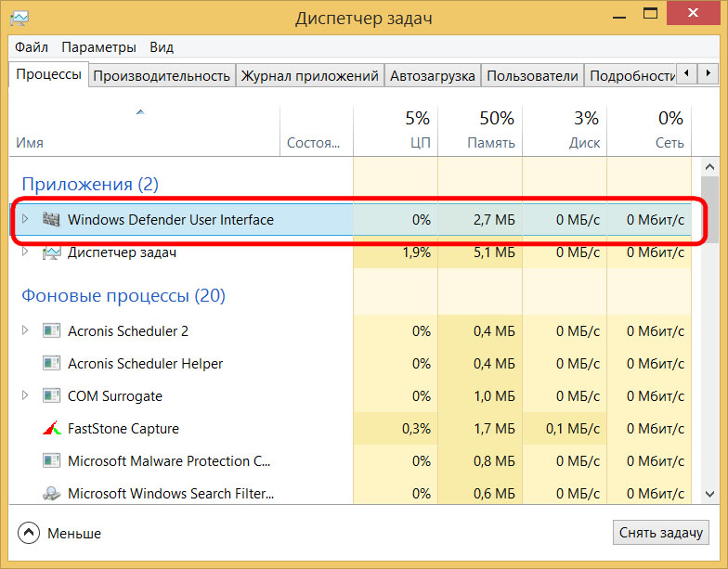This screenshot has width=728, height=569.
Task: Click the Microsoft Malware Protection icon
Action: 51,460
